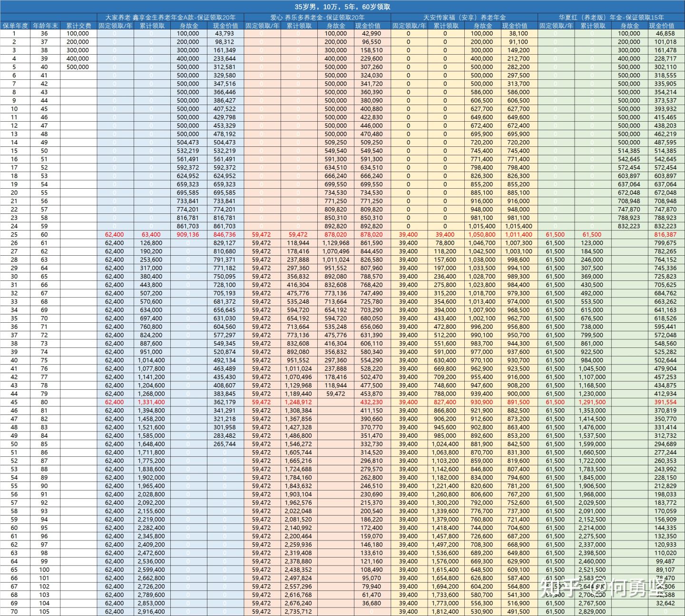Select header 爱心 养乐多养老金-保证领取20年
The width and height of the screenshot is (685, 616).
tap(317, 18)
